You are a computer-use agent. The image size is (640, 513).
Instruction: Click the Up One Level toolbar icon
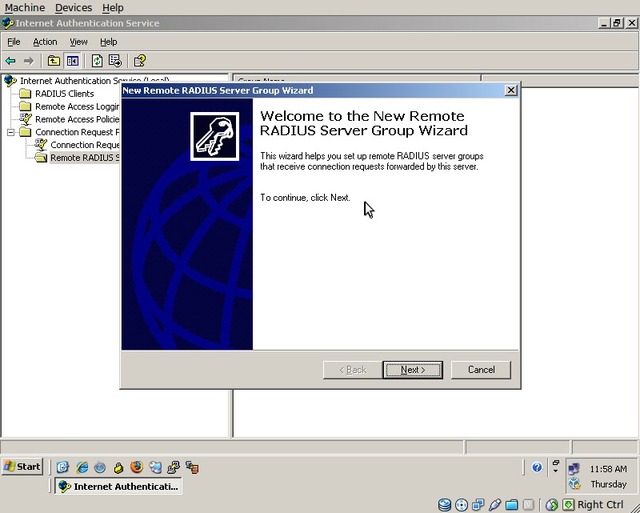[54, 61]
